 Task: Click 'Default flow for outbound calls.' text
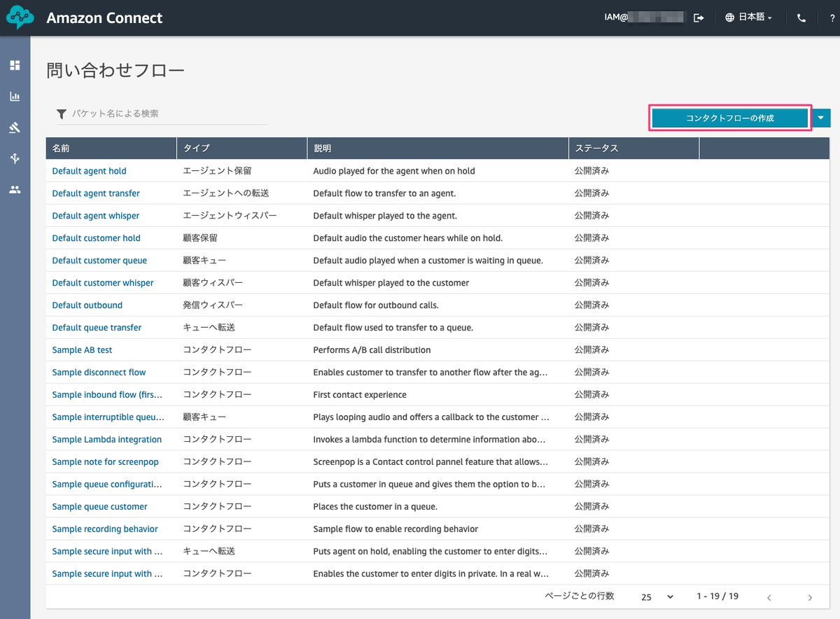tap(376, 305)
